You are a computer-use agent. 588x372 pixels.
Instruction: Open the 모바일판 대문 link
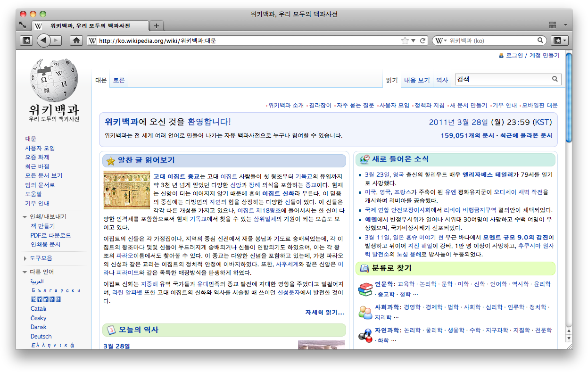point(539,105)
